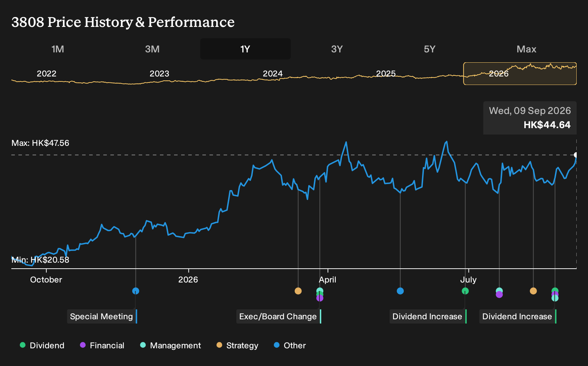The height and width of the screenshot is (366, 588).
Task: Click the white current-price point on the chart
Action: pos(576,155)
